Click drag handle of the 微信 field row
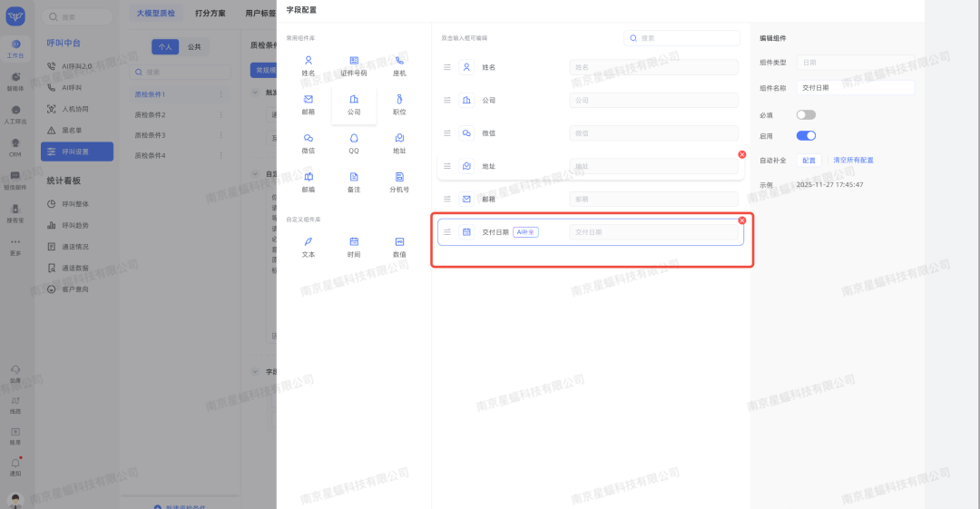 pos(446,133)
